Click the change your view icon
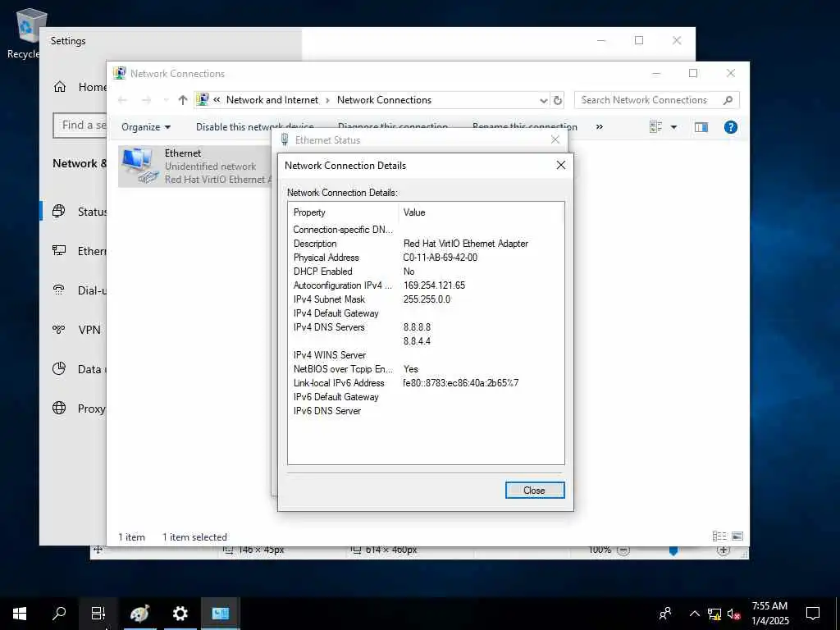 tap(655, 127)
